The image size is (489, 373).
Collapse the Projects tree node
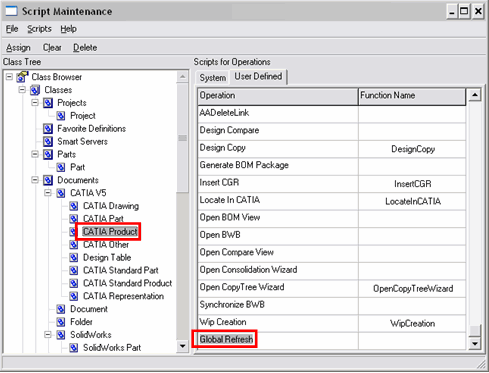[x=35, y=102]
